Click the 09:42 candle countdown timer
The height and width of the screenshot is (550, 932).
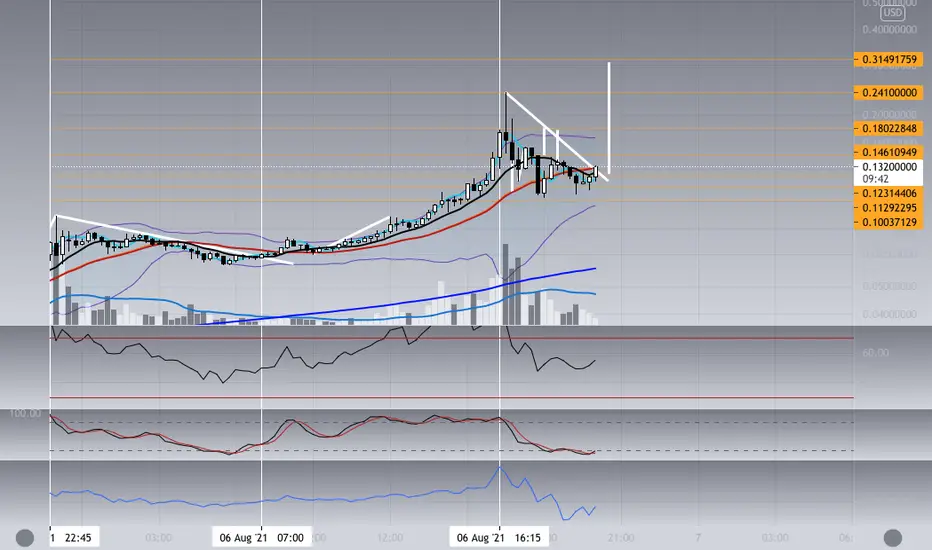[x=876, y=179]
